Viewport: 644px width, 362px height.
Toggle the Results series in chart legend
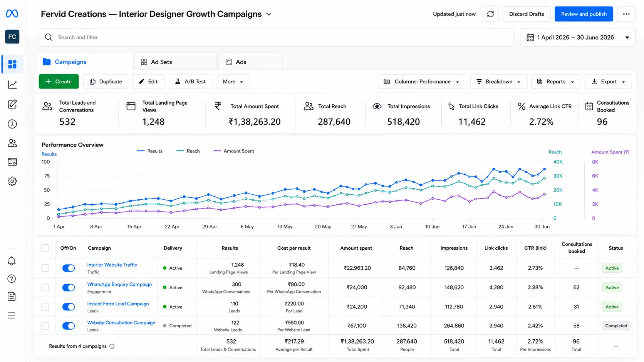(x=150, y=151)
